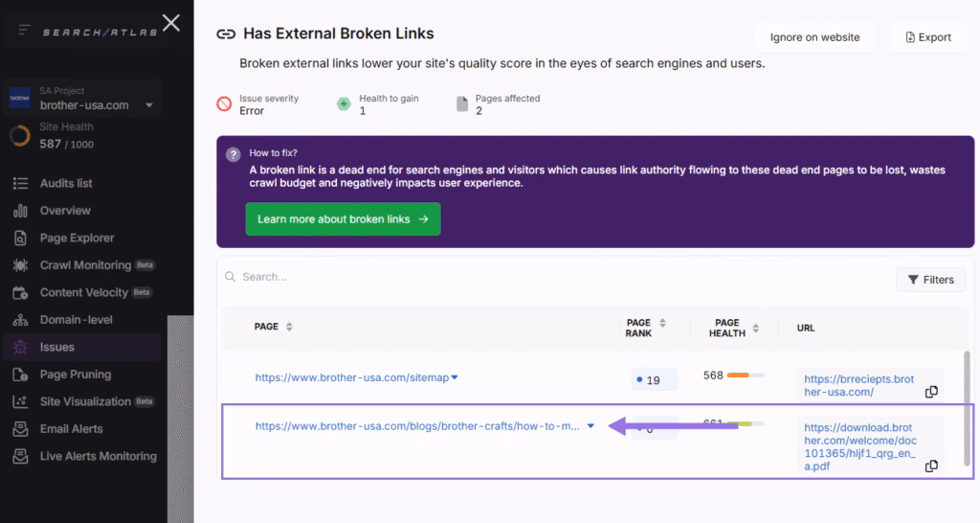
Task: Copy the brreciepts.brother-usa.com URL
Action: [x=931, y=392]
